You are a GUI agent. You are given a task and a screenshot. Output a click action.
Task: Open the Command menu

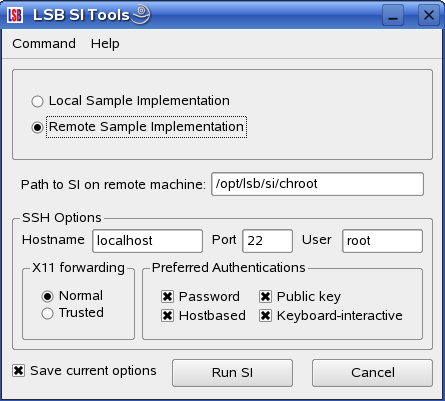pos(44,44)
